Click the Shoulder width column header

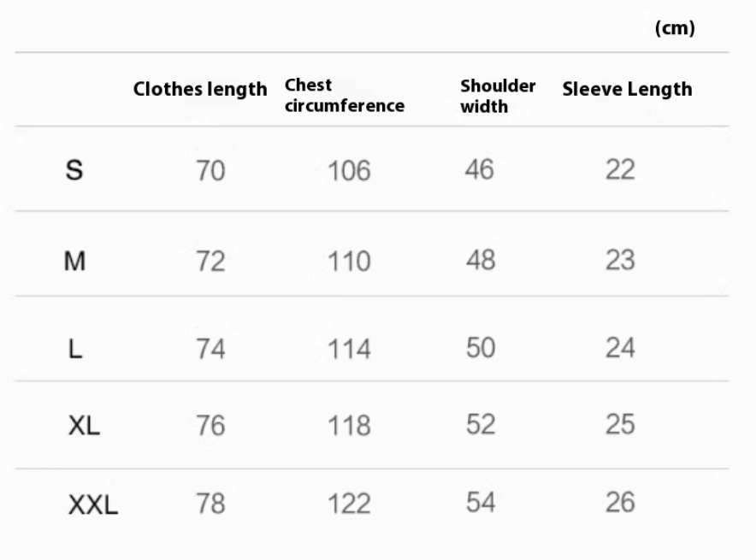click(498, 96)
